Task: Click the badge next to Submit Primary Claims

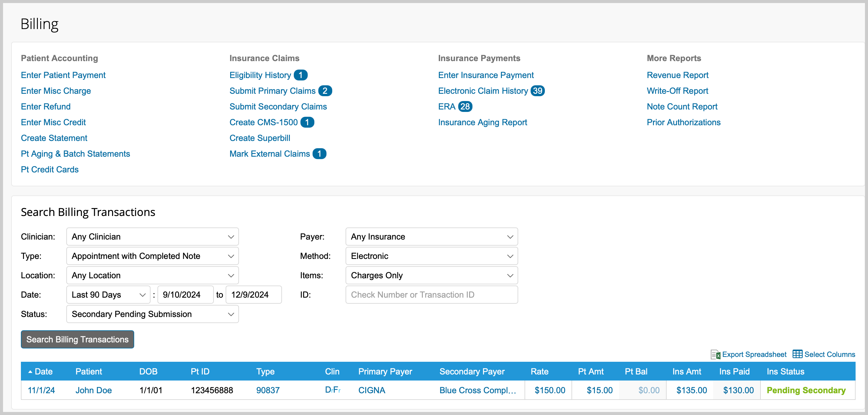Action: click(x=325, y=90)
